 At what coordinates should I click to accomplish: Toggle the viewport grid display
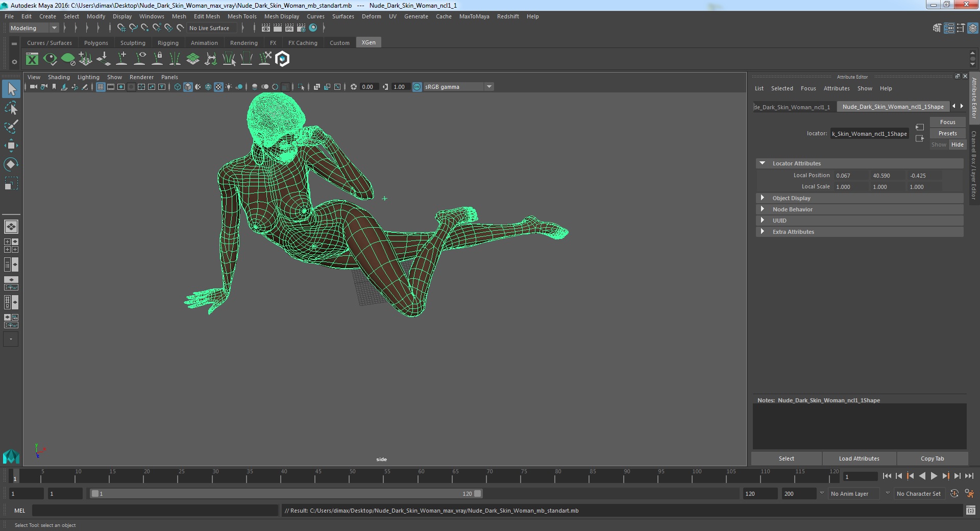(x=101, y=87)
